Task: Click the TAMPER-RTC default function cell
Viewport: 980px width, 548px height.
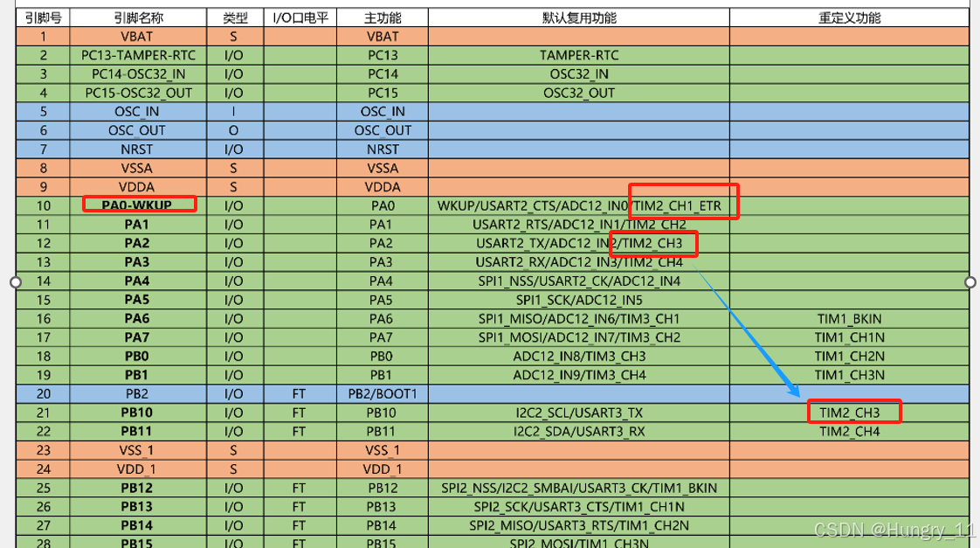Action: coord(579,55)
